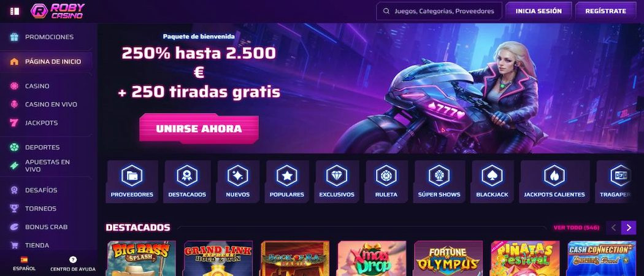Open the Deportes soccer ball icon
The height and width of the screenshot is (276, 644).
pos(14,147)
